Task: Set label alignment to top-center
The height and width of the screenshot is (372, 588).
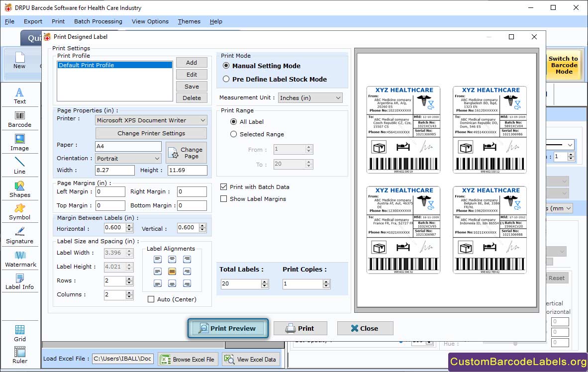Action: [172, 259]
